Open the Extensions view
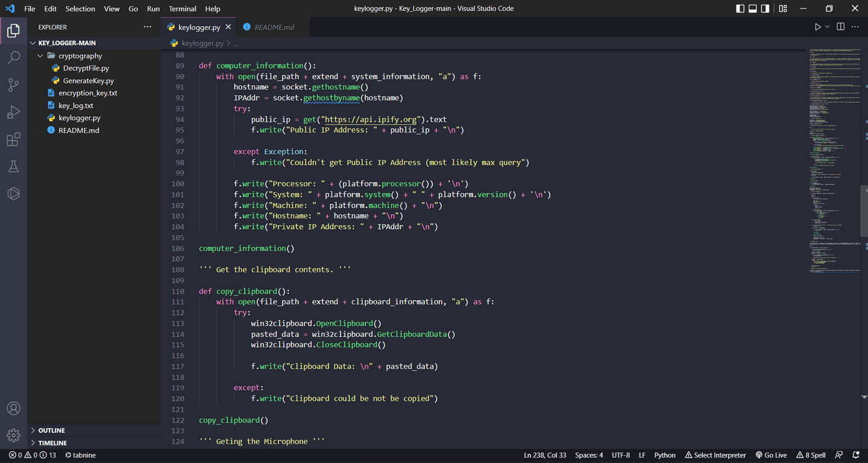The height and width of the screenshot is (463, 868). (13, 140)
